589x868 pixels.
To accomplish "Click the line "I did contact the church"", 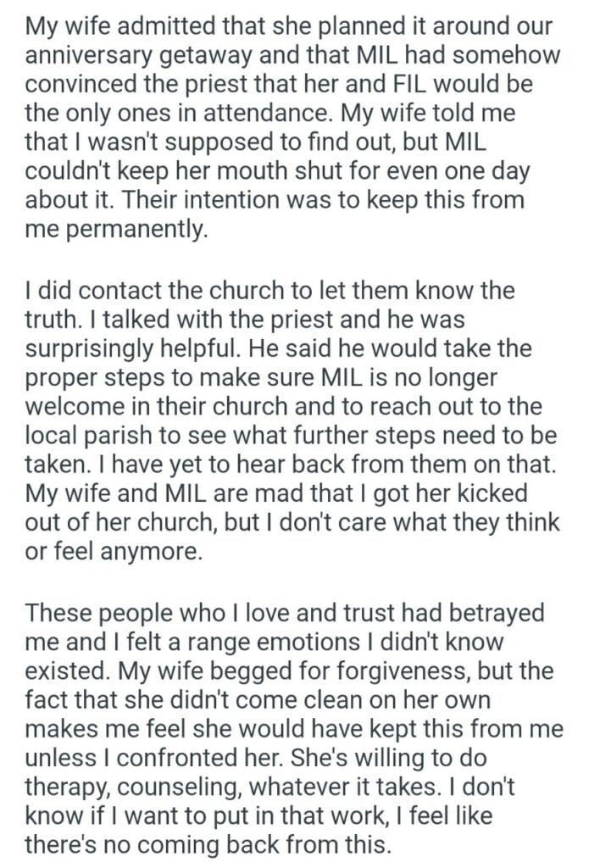I will [187, 292].
